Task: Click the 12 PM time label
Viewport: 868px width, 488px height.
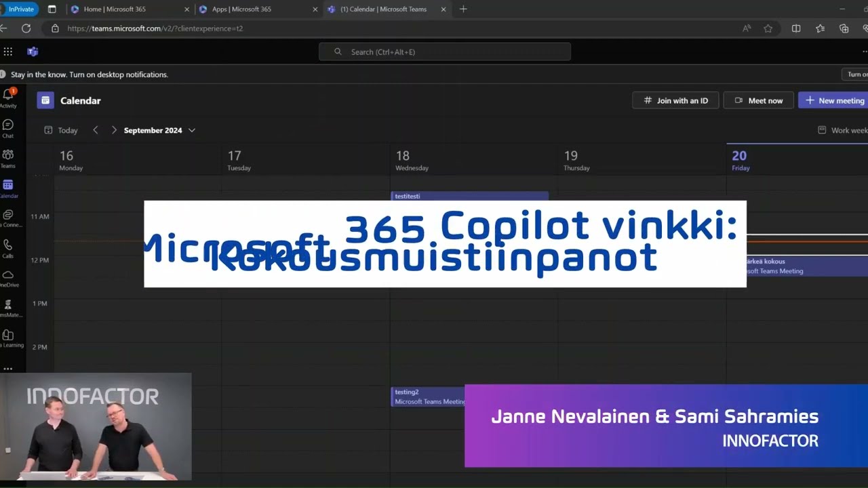Action: pos(39,260)
